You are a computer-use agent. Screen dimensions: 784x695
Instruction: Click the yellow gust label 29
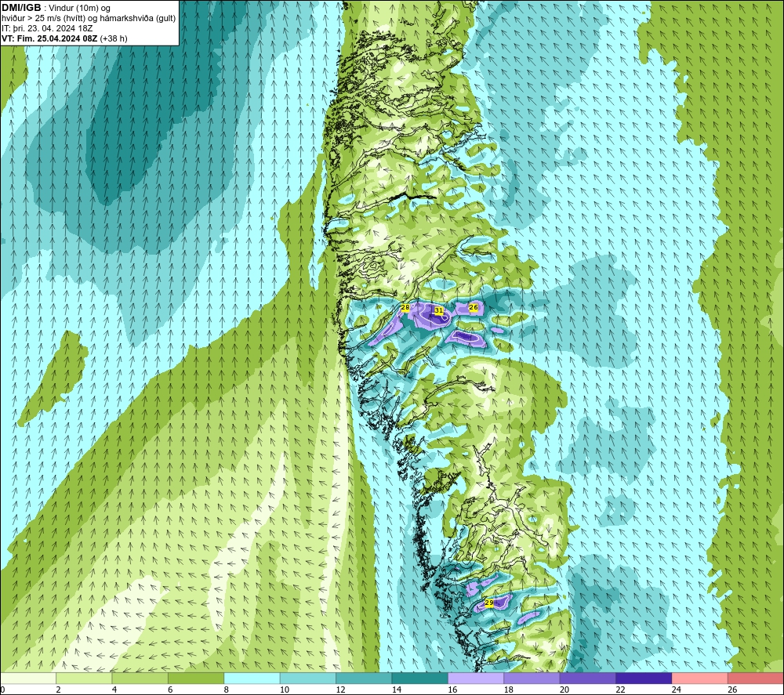pos(489,603)
